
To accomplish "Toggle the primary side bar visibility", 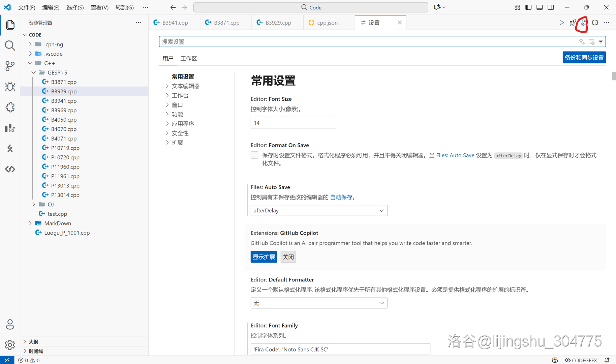I will pos(528,7).
